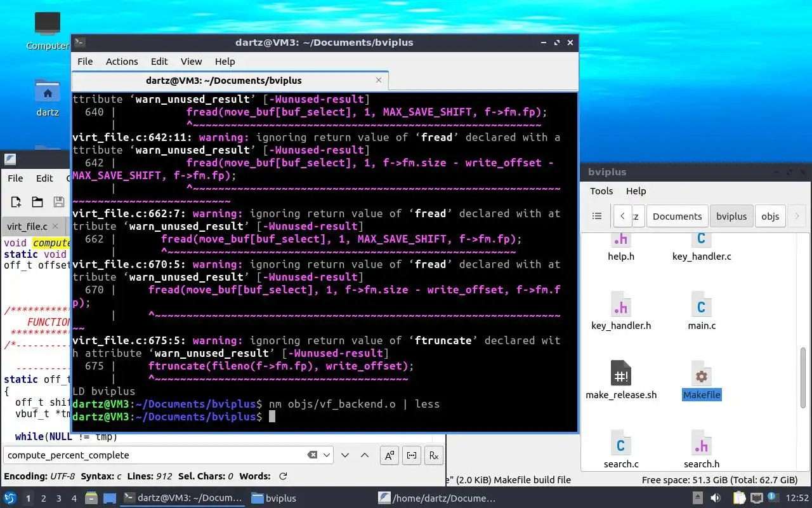Screen dimensions: 812x508
Task: Select the make_release.sh script file
Action: [621, 380]
